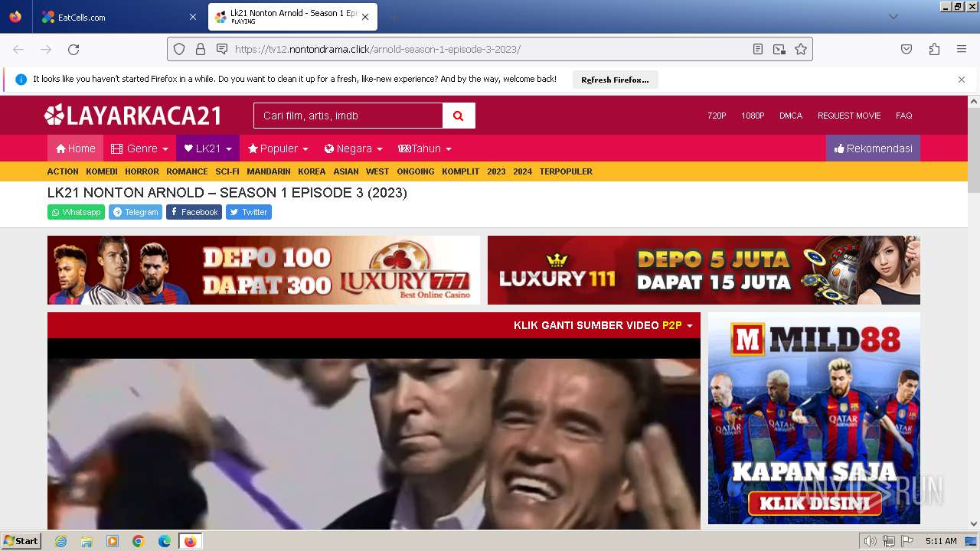Image resolution: width=980 pixels, height=551 pixels.
Task: View site security via the padlock icon
Action: coord(201,49)
